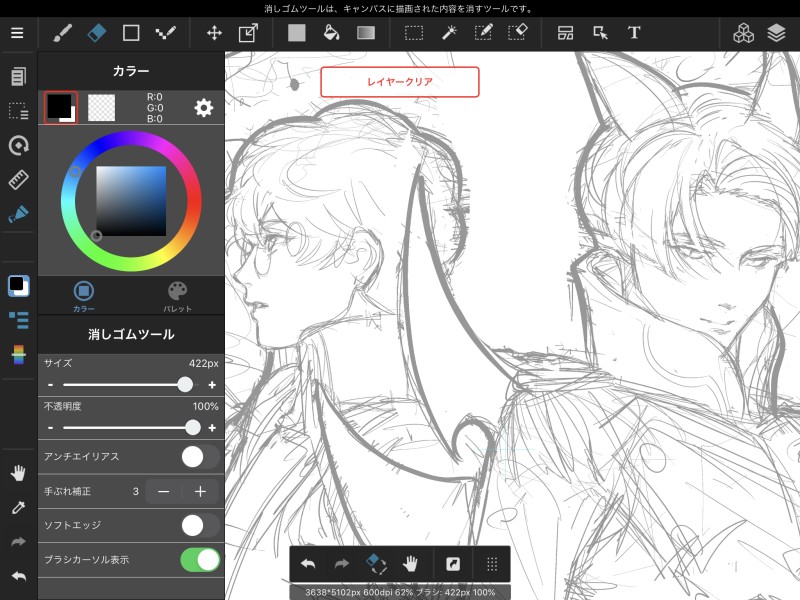Decrease 不透明度 with minus button
Screen dimensions: 800x600
click(51, 428)
